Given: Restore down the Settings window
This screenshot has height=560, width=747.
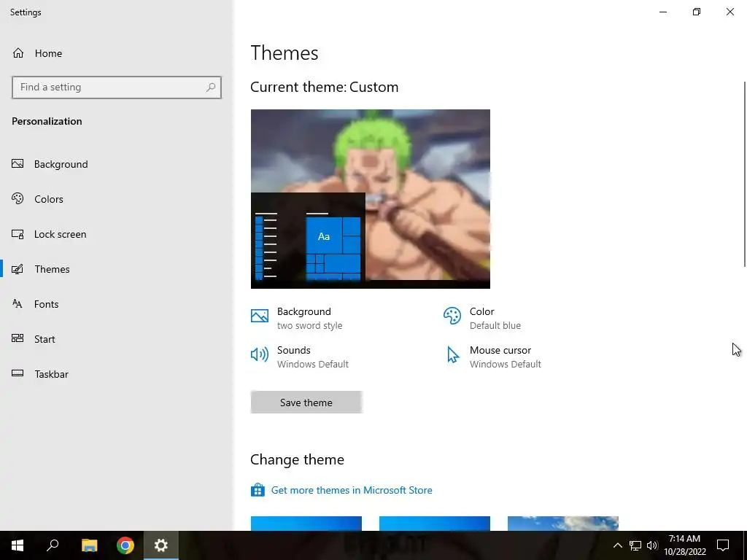Looking at the screenshot, I should pyautogui.click(x=697, y=12).
